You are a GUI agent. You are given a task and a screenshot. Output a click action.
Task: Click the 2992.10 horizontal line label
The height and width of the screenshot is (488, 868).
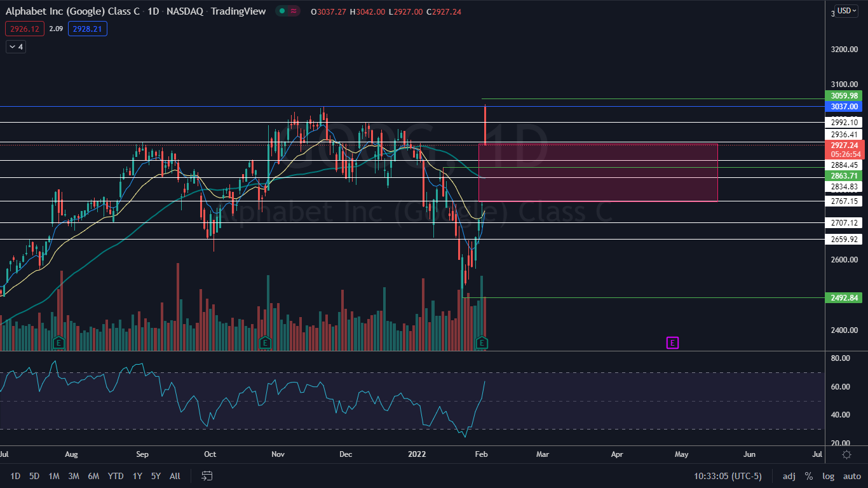pos(843,122)
